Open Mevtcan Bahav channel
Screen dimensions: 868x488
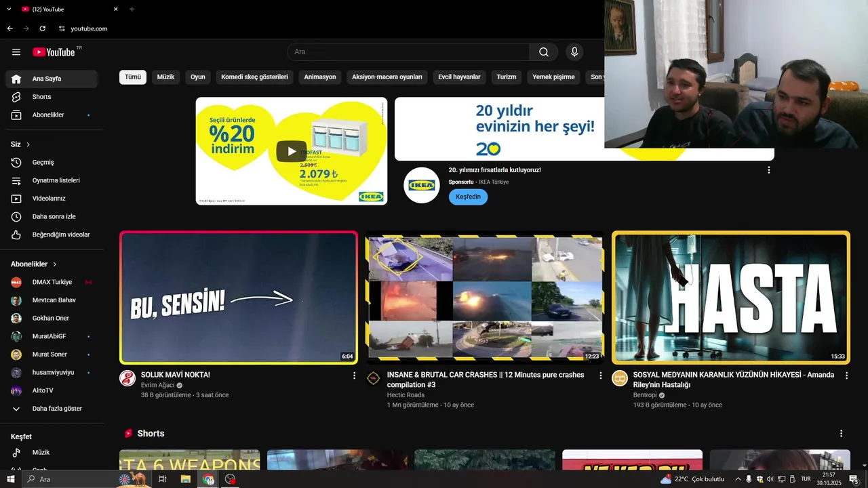click(x=52, y=300)
